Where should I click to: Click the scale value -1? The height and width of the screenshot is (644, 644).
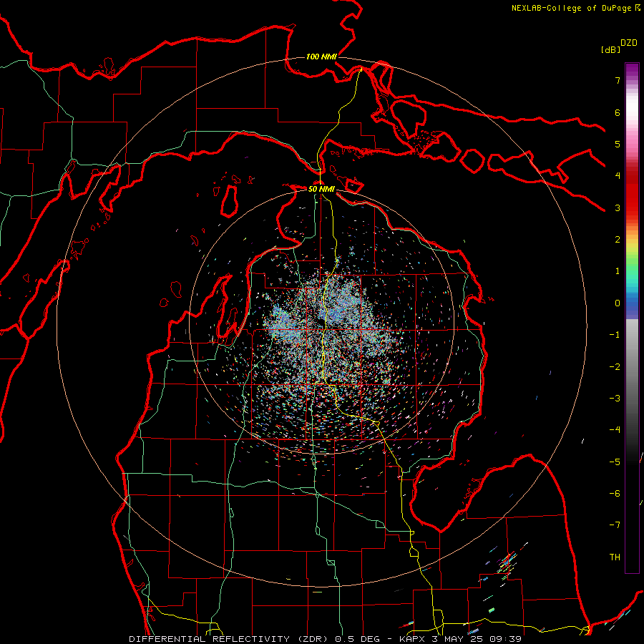[615, 335]
